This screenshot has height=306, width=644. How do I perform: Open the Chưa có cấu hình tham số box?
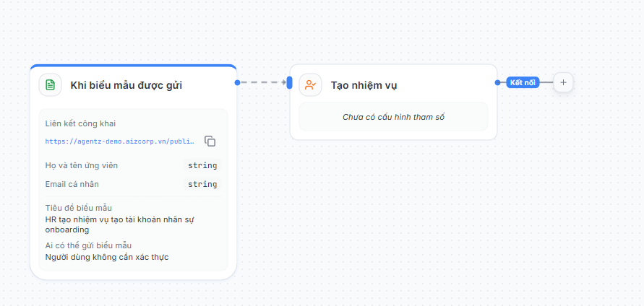[393, 117]
